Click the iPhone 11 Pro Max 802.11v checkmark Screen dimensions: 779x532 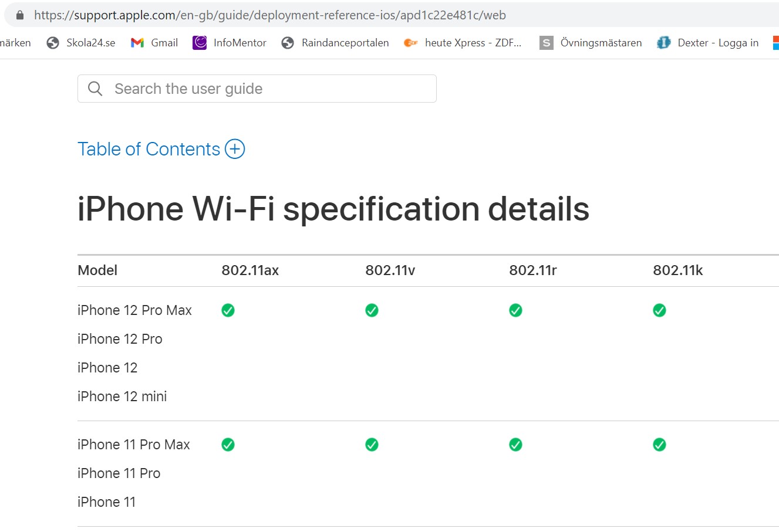point(372,445)
